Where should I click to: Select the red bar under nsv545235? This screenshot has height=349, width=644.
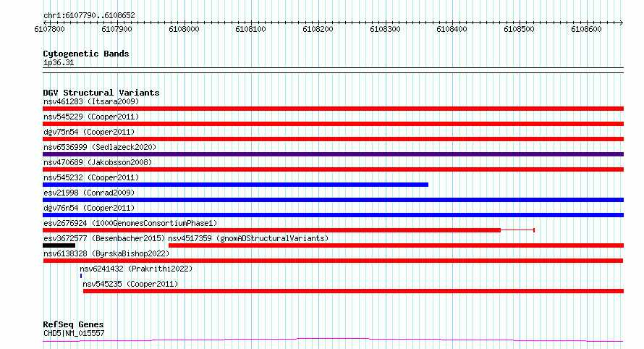pos(353,291)
